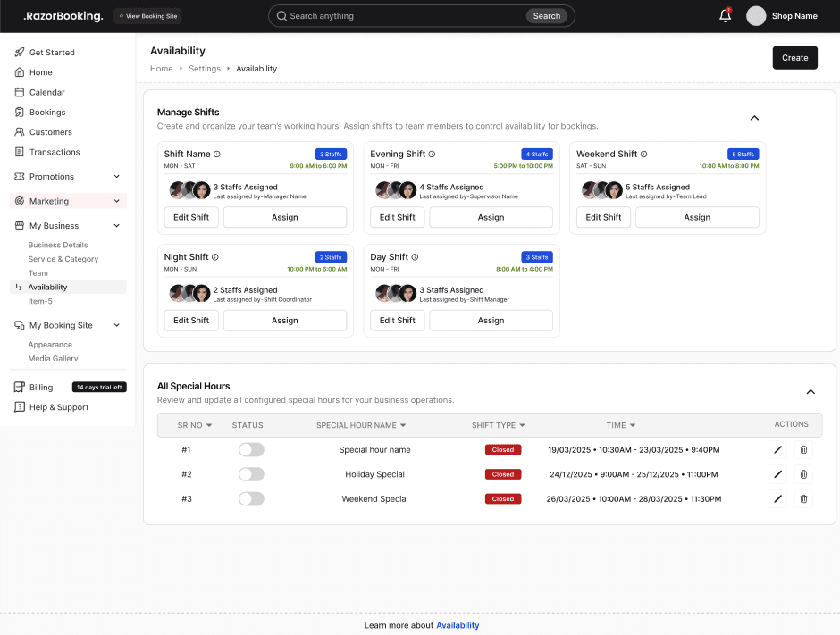Click Assign on the Weekend Shift card
Screen dimensions: 840x635
(697, 217)
